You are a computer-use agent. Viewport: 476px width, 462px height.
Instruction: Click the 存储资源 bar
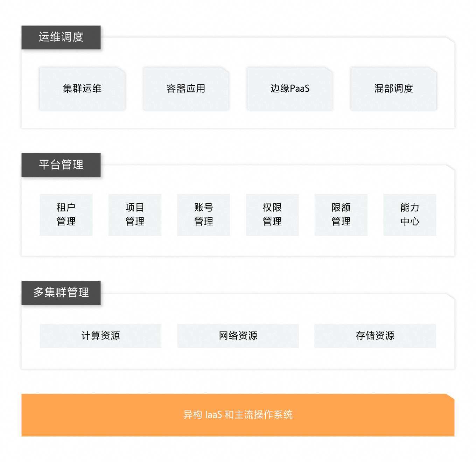click(x=375, y=336)
